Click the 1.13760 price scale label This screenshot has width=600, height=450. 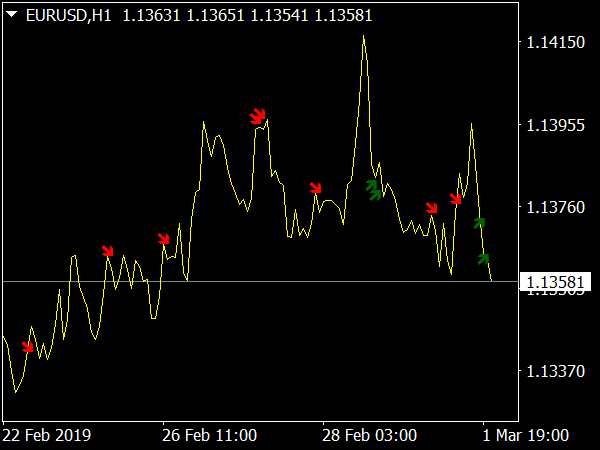(x=556, y=207)
